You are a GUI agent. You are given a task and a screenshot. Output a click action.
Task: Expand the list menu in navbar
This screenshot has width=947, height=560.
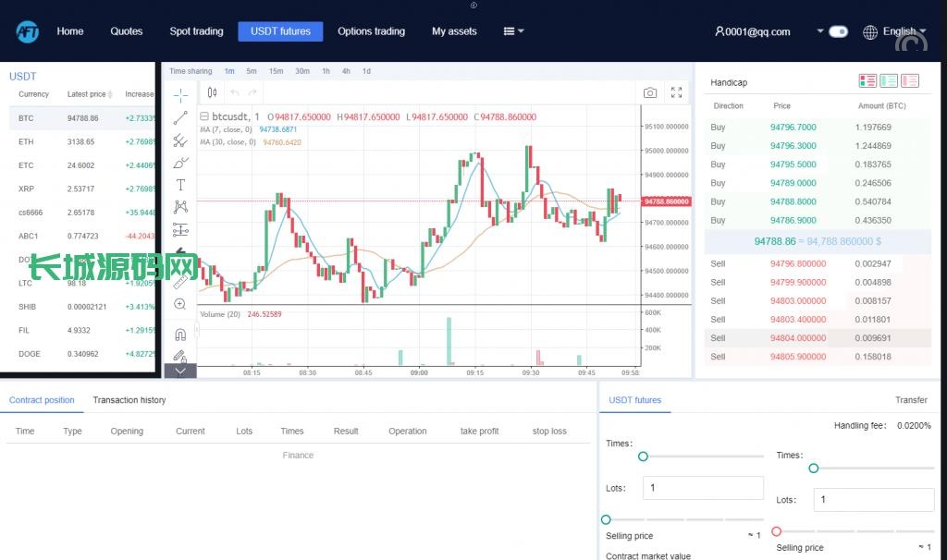(513, 31)
